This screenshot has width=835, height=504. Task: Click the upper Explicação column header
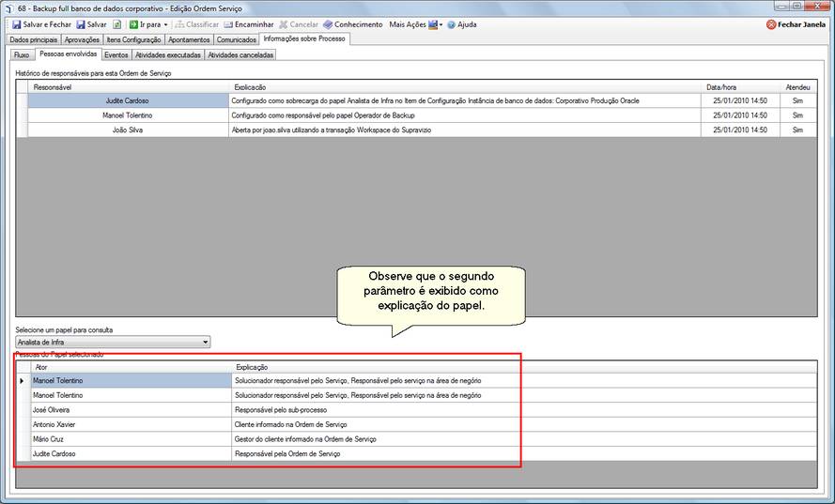point(466,87)
